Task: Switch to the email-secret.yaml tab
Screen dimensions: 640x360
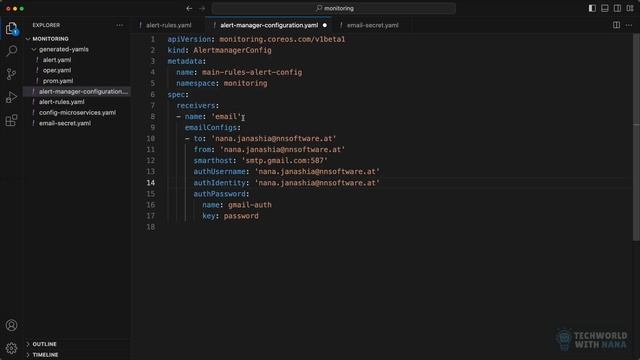Action: (372, 25)
